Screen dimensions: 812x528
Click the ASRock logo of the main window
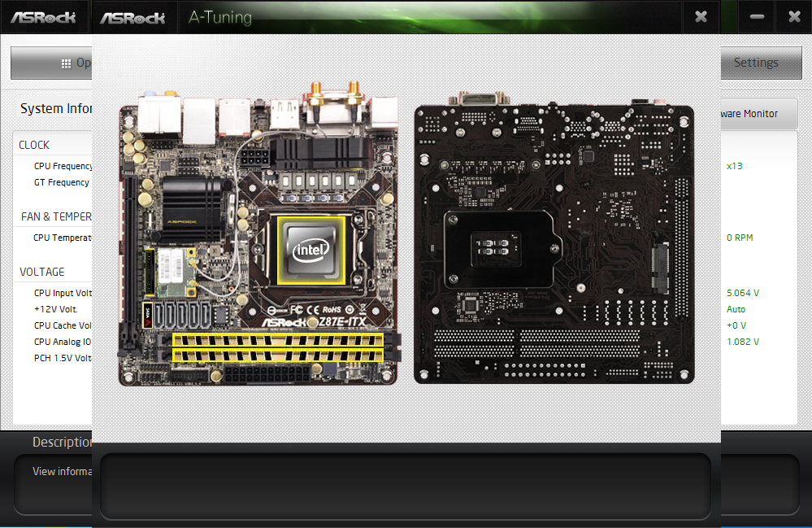[44, 18]
